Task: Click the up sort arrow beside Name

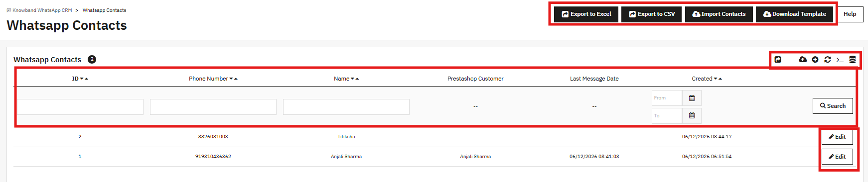Action: [357, 79]
